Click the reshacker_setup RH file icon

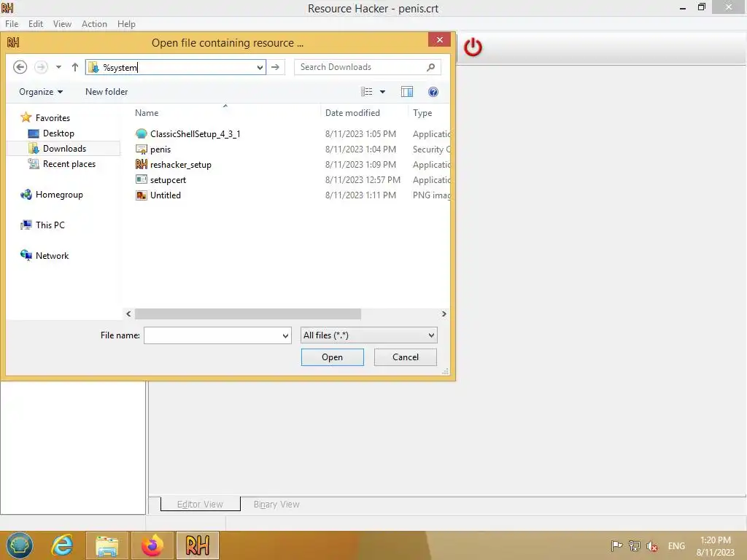(141, 164)
